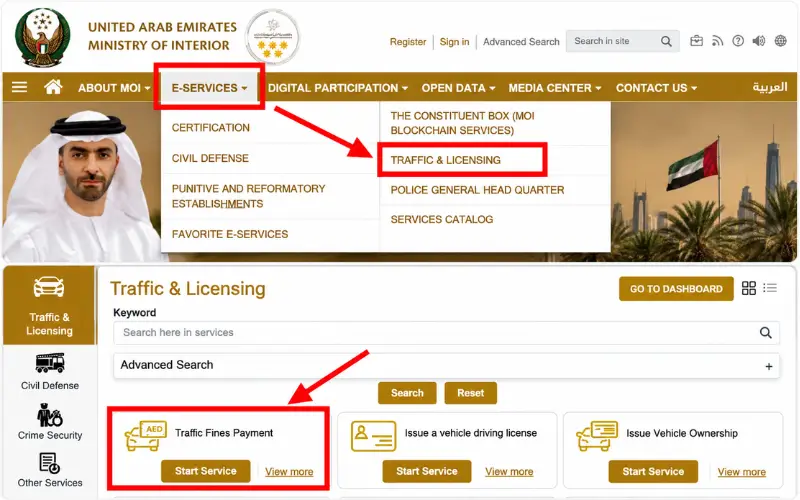The height and width of the screenshot is (500, 800).
Task: View more about Issue Vehicle Ownership
Action: [x=742, y=472]
